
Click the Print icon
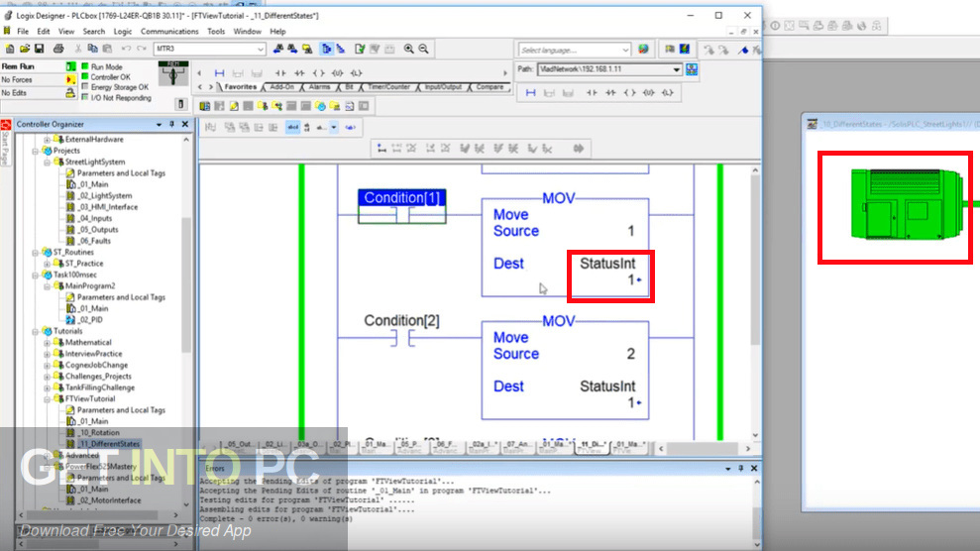coord(58,49)
